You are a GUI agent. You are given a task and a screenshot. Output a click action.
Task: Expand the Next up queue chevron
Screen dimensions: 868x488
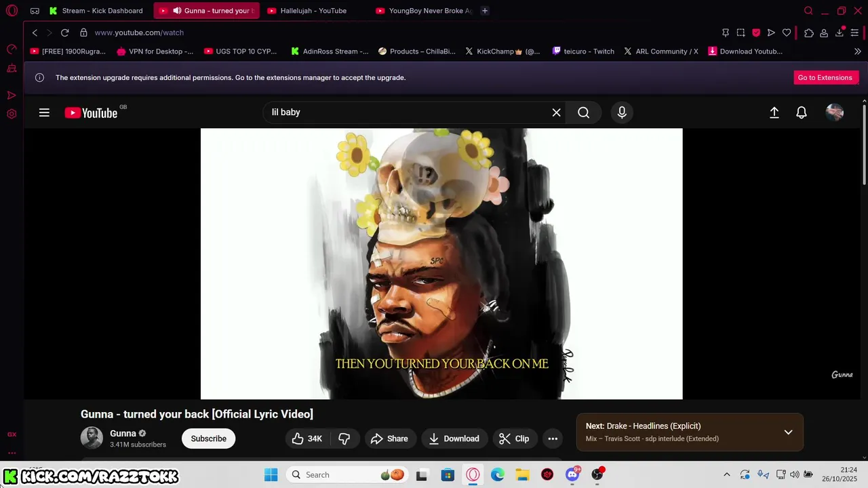(788, 432)
